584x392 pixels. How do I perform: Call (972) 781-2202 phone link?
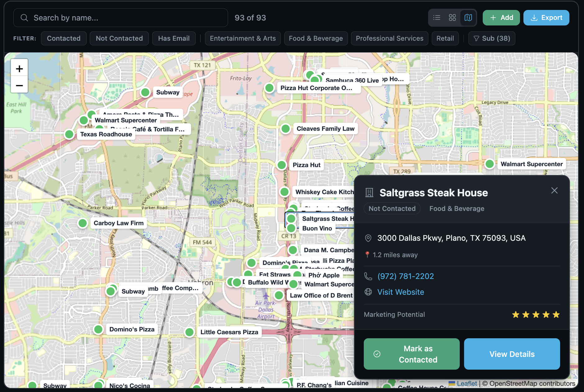coord(405,276)
